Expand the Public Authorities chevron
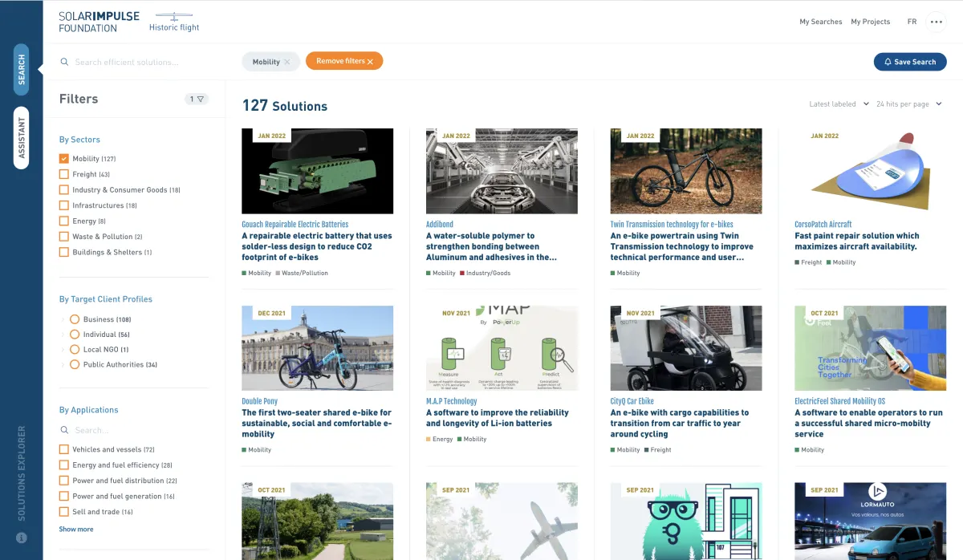Screen dimensions: 963x560 point(63,364)
